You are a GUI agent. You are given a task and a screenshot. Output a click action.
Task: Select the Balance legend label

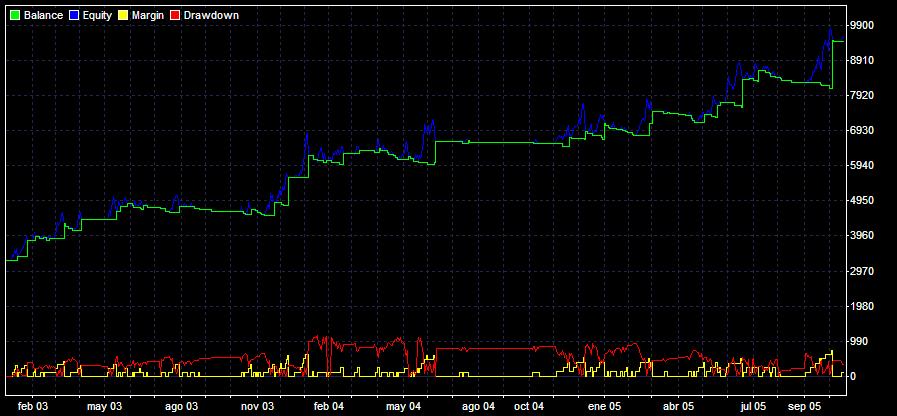(43, 16)
